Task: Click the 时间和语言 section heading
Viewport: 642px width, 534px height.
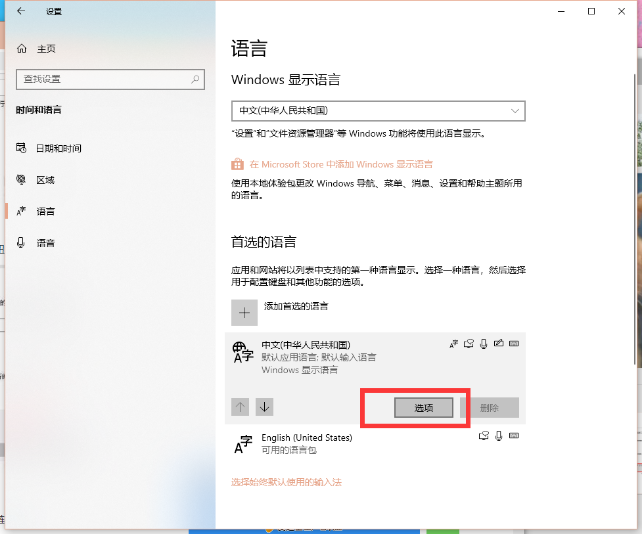Action: click(38, 110)
